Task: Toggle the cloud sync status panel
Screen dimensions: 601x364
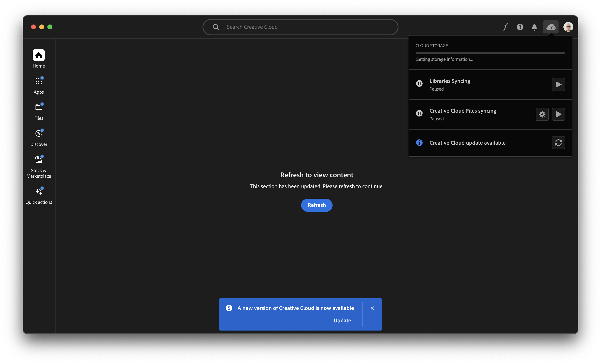Action: [551, 27]
